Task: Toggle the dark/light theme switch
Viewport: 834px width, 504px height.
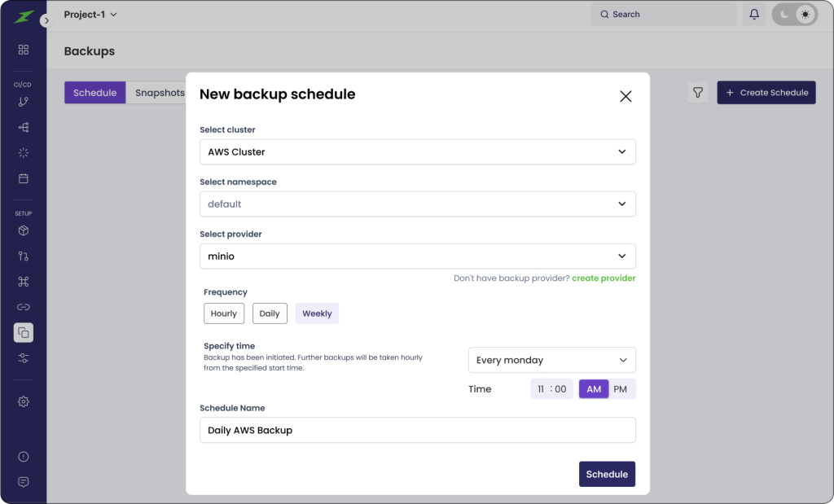Action: 794,15
